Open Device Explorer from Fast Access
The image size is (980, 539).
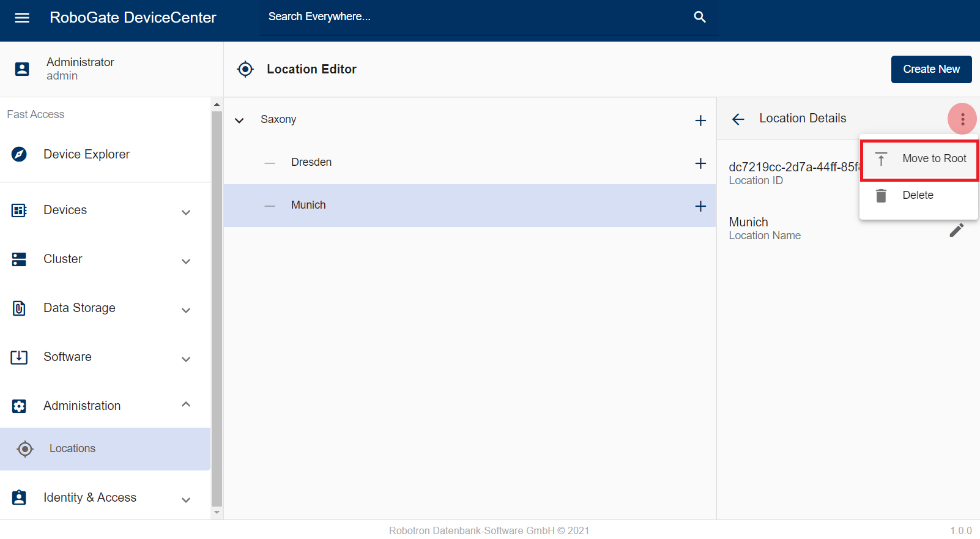click(x=86, y=154)
